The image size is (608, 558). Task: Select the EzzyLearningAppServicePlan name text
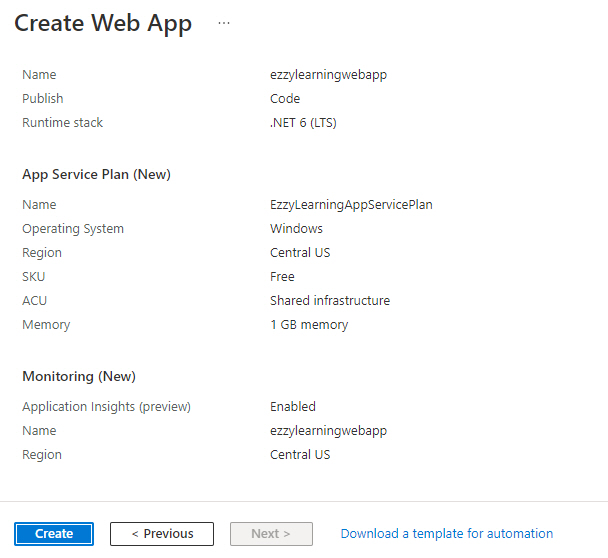click(x=351, y=205)
